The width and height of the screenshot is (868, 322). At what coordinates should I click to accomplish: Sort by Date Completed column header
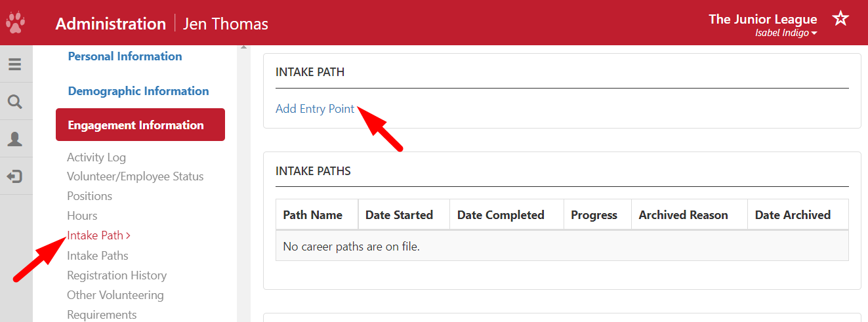[506, 214]
